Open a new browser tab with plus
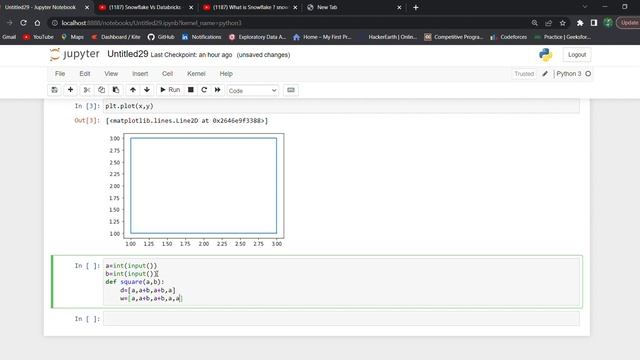The image size is (640, 360). (x=416, y=7)
